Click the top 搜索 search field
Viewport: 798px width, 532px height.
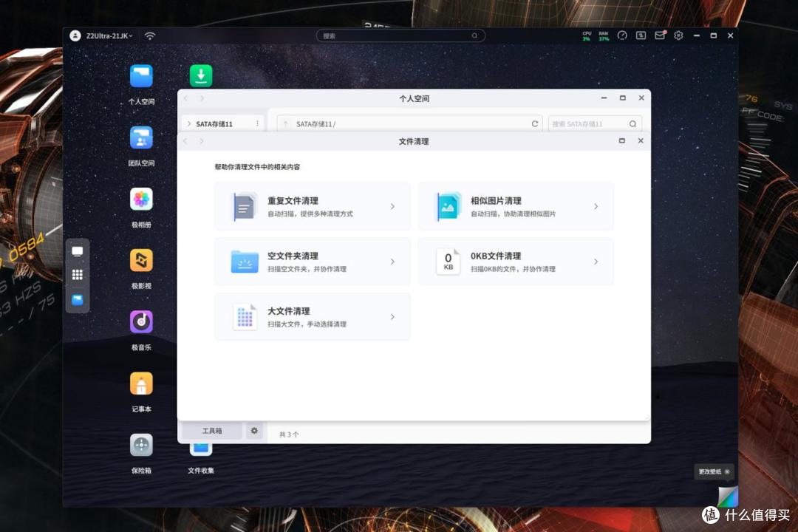pyautogui.click(x=400, y=35)
